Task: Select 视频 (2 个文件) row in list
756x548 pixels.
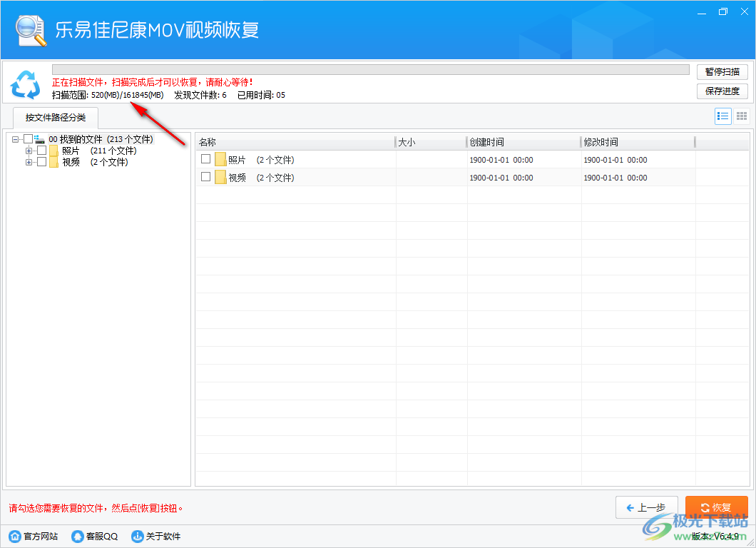Action: point(472,177)
